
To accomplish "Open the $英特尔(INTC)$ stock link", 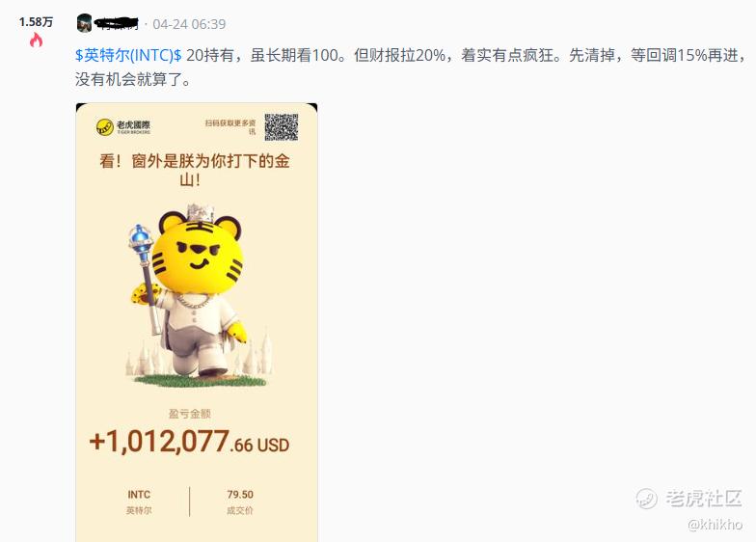I will [x=128, y=56].
